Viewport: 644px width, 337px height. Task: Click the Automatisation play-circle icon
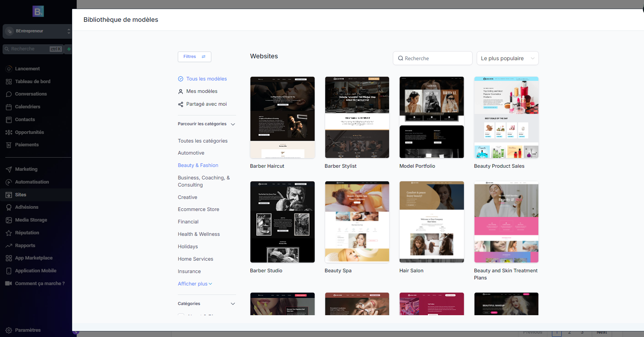[x=9, y=182]
